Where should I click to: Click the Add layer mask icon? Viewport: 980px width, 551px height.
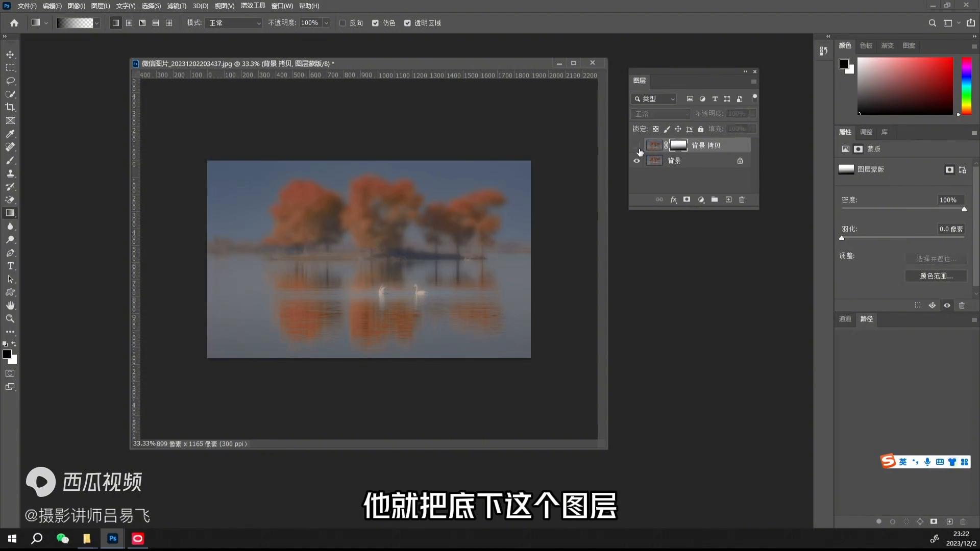click(687, 199)
